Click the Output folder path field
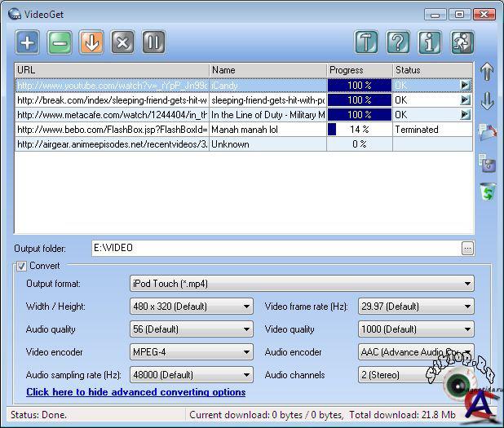Screen dimensions: 504x428 pos(275,248)
